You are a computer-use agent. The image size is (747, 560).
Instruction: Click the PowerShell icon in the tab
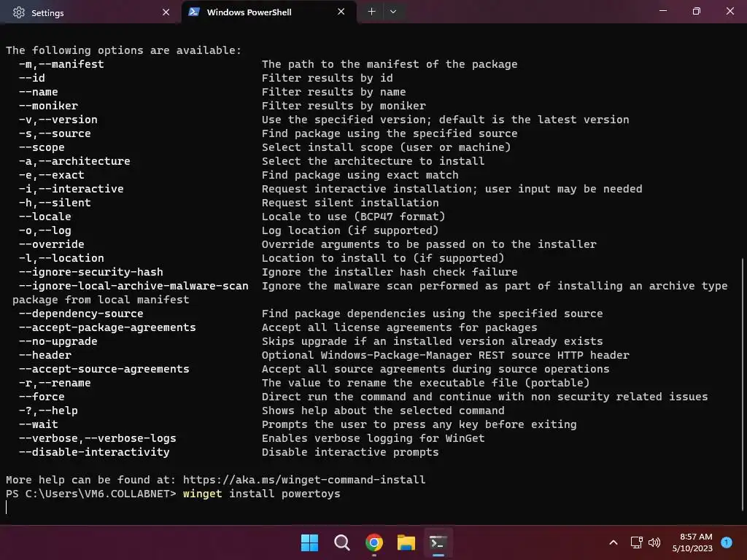[x=194, y=12]
